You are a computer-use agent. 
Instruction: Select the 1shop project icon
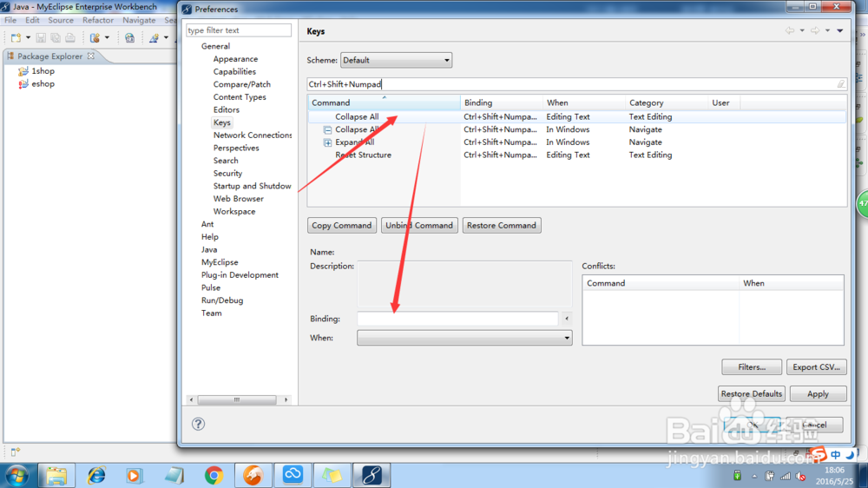tap(23, 71)
